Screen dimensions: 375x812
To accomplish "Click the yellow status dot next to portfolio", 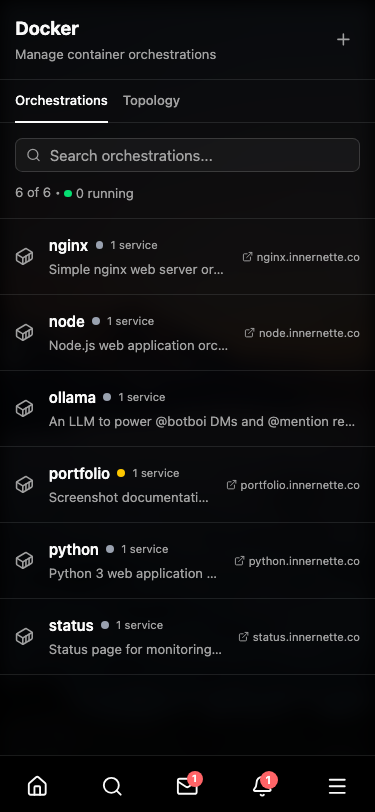I will [x=121, y=473].
